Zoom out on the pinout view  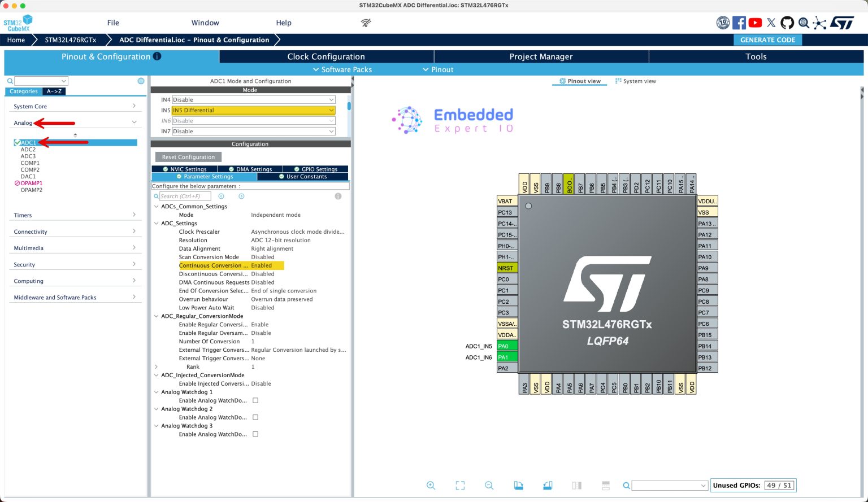tap(489, 485)
